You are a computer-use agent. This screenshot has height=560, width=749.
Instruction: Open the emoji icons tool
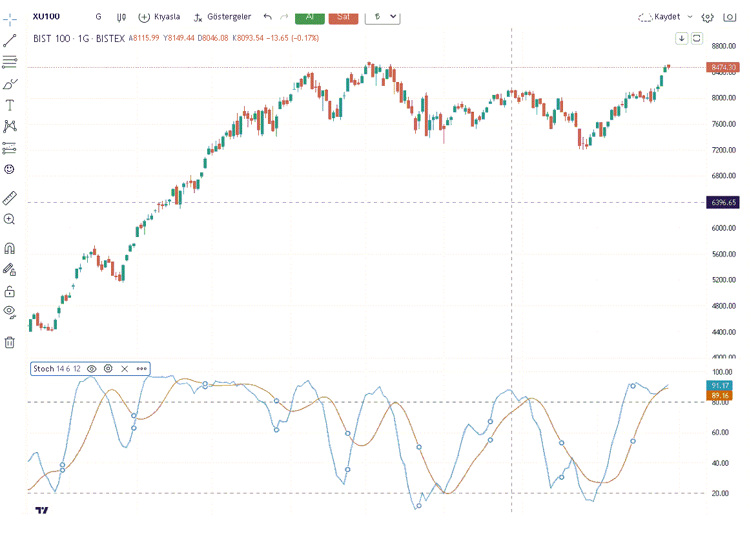coord(9,169)
